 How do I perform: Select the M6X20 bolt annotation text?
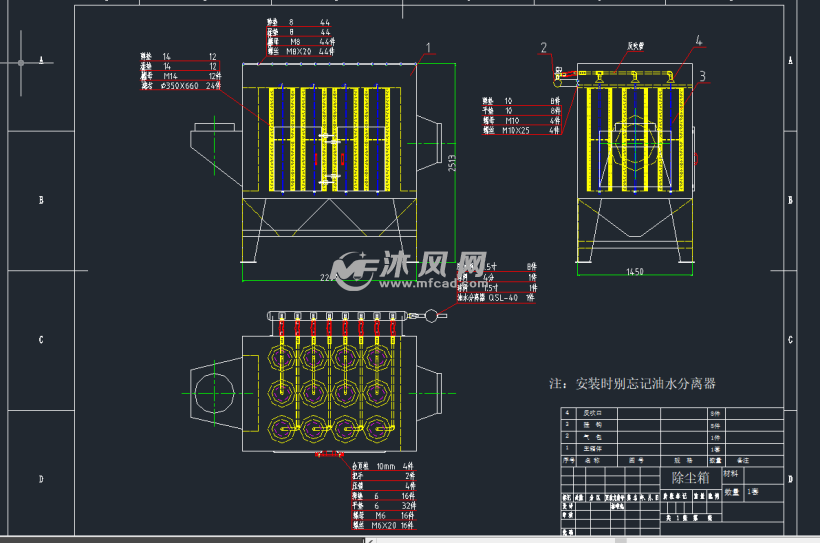click(x=384, y=524)
